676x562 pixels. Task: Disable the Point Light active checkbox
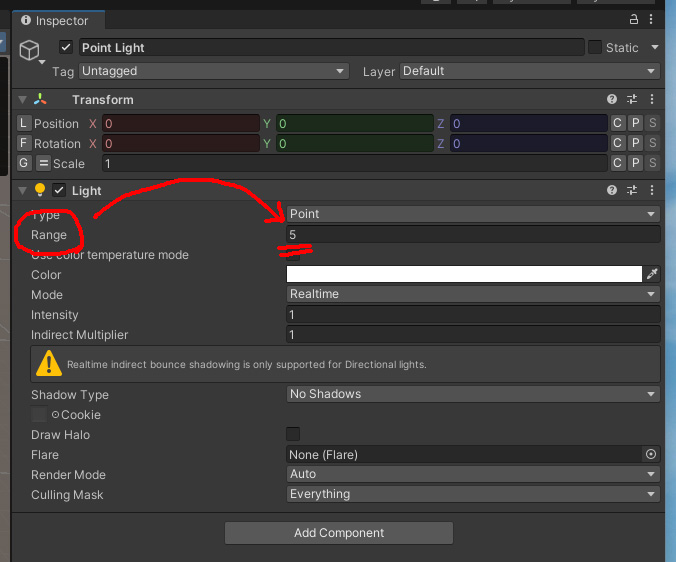tap(66, 48)
